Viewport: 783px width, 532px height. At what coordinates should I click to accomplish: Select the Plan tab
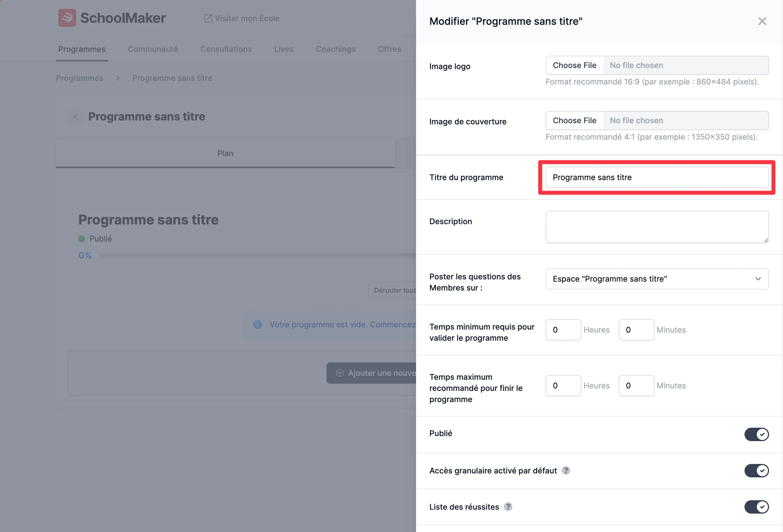(x=225, y=153)
